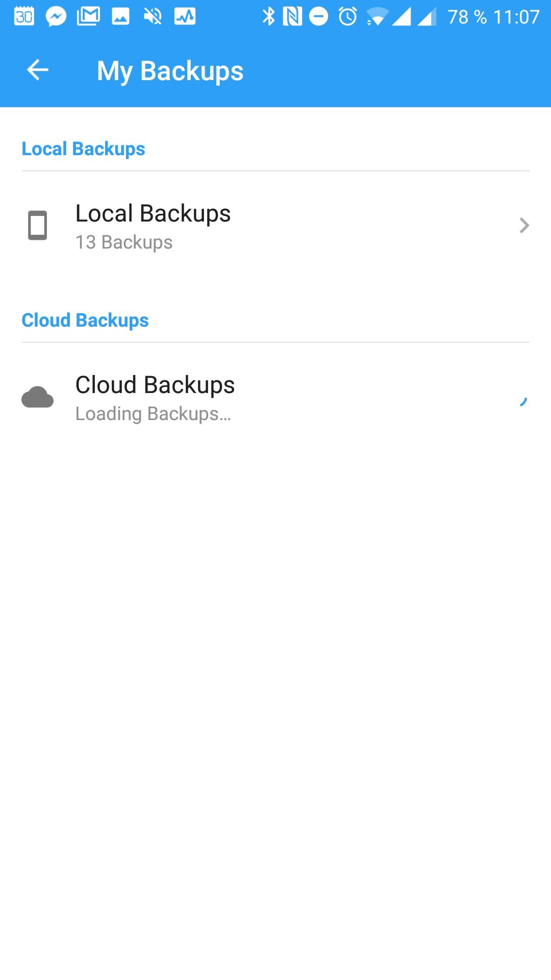The height and width of the screenshot is (980, 551).
Task: Expand Local Backups with the chevron
Action: pos(524,225)
